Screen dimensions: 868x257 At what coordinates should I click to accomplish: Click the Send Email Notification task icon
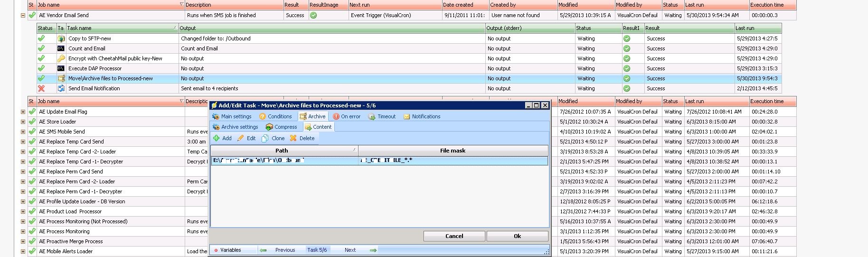pyautogui.click(x=61, y=88)
